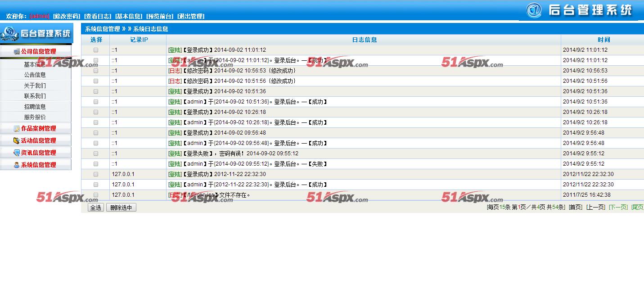Screen dimensions: 644x307
Task: Click the 记录IP column header
Action: pyautogui.click(x=139, y=40)
